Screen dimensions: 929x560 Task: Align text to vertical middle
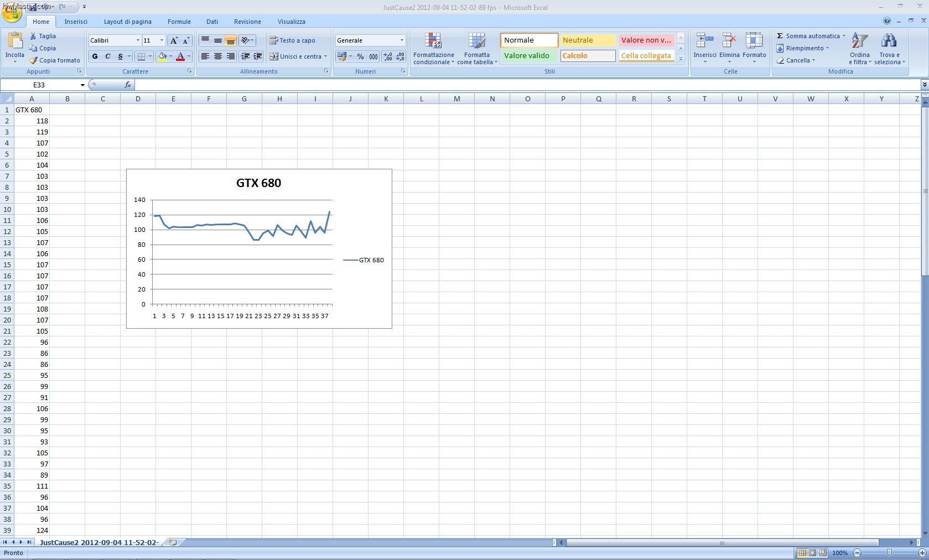(218, 40)
